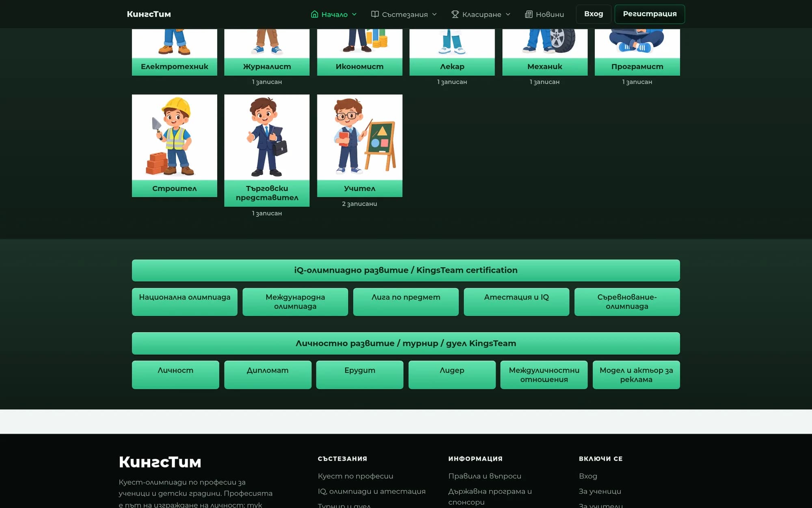The image size is (812, 508).
Task: Open the Правила и въпроси footer link
Action: coord(485,476)
